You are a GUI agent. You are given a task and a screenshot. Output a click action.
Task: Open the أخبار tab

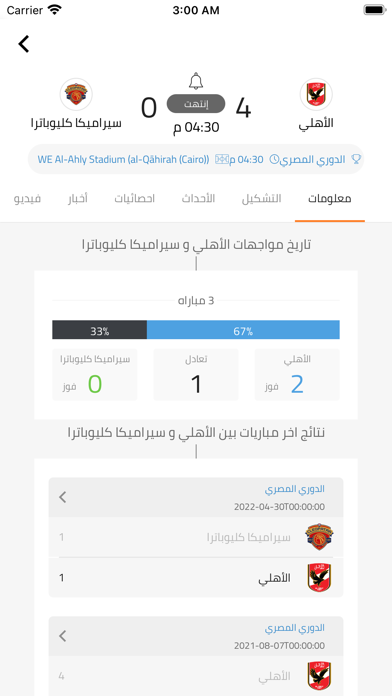coord(78,198)
